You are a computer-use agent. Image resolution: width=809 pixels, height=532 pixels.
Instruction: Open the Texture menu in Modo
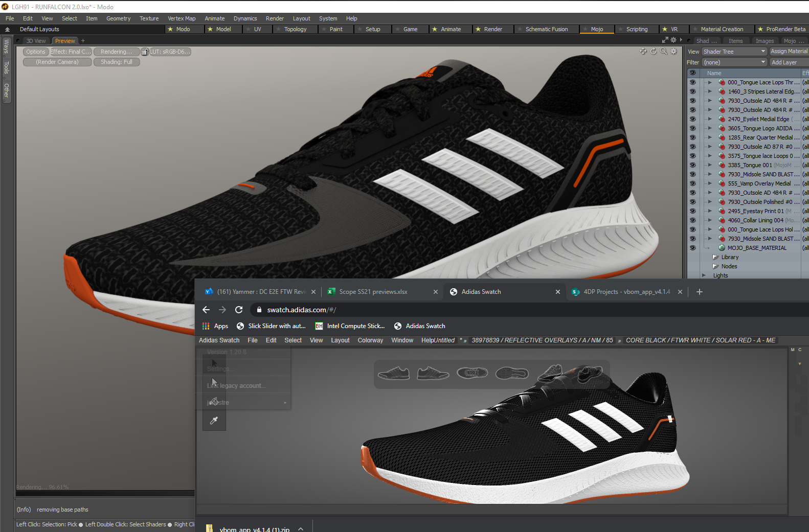(x=149, y=18)
